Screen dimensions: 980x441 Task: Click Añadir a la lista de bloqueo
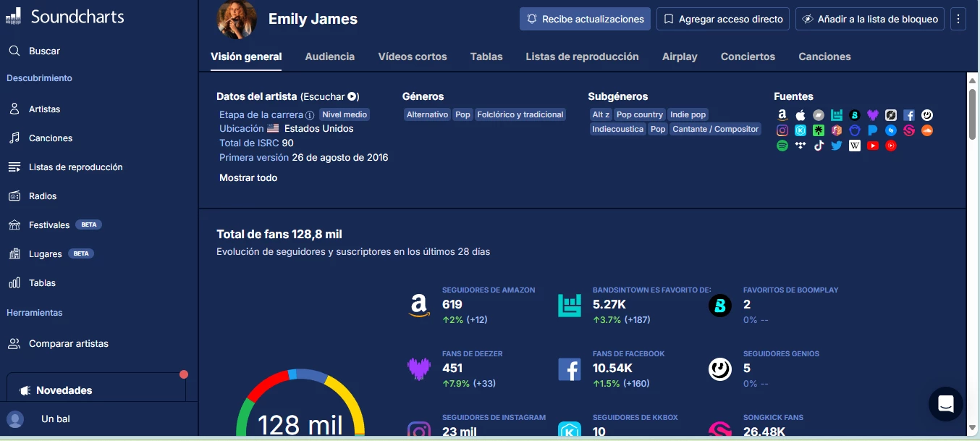[870, 19]
